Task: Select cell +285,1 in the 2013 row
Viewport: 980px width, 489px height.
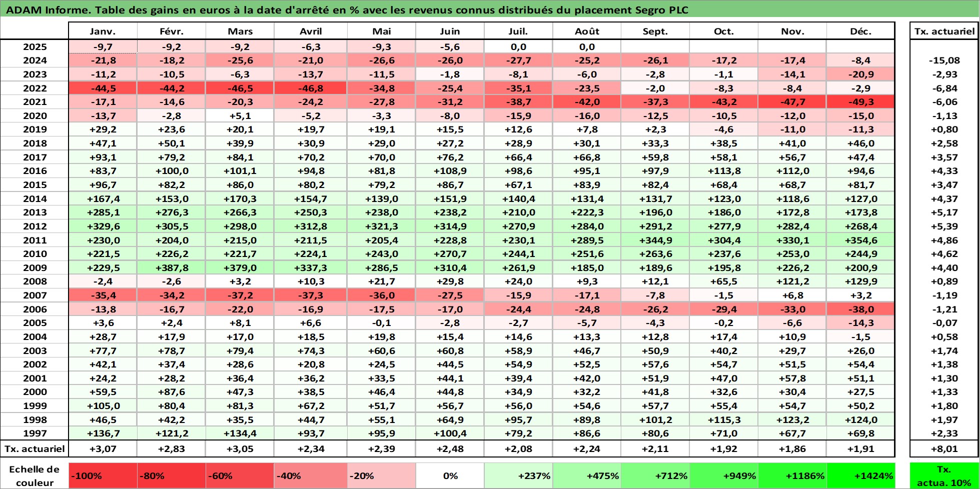Action: tap(103, 212)
